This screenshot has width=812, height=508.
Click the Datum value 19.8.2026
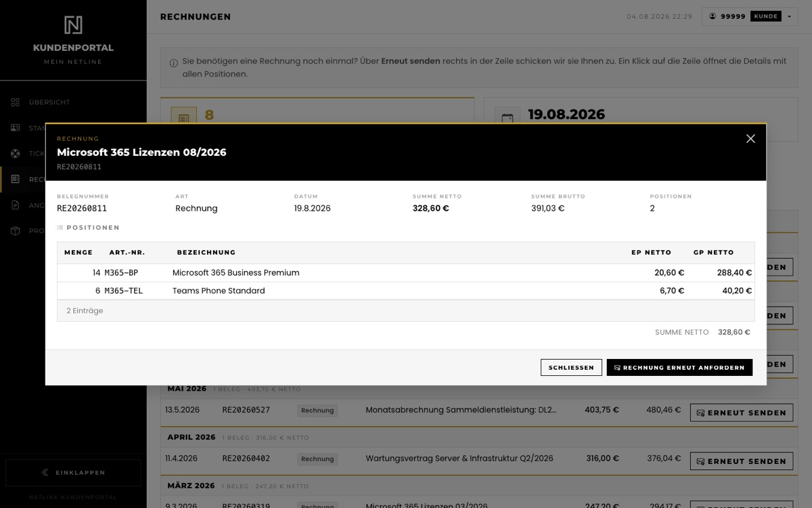click(313, 209)
